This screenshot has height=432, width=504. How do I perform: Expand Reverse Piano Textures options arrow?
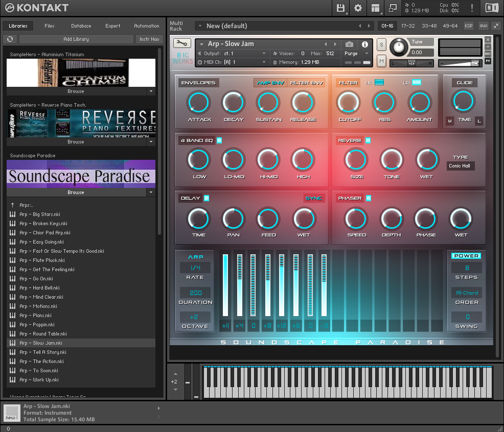pos(151,141)
